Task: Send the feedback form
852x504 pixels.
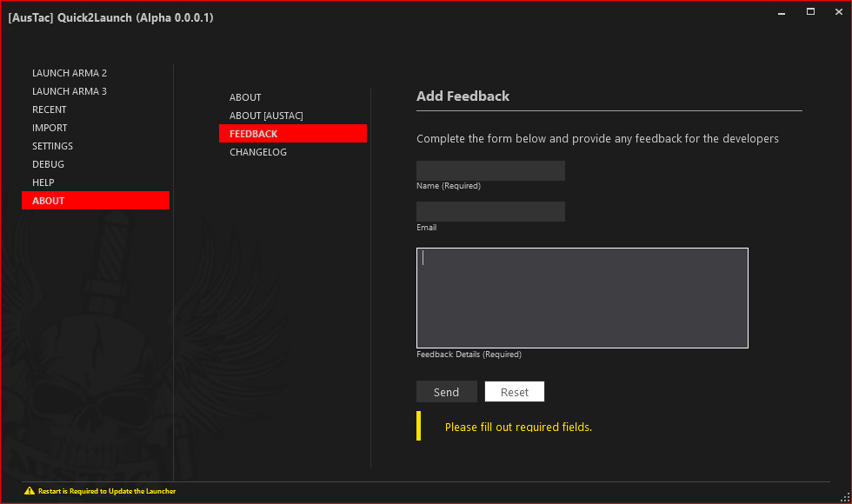Action: (447, 392)
